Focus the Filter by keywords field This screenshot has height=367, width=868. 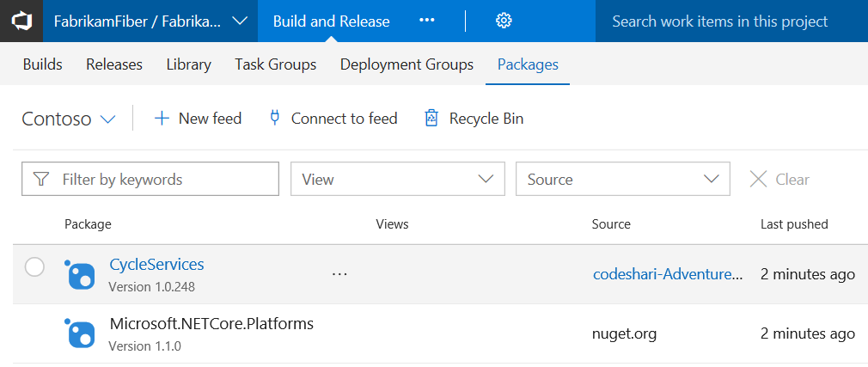click(x=150, y=179)
